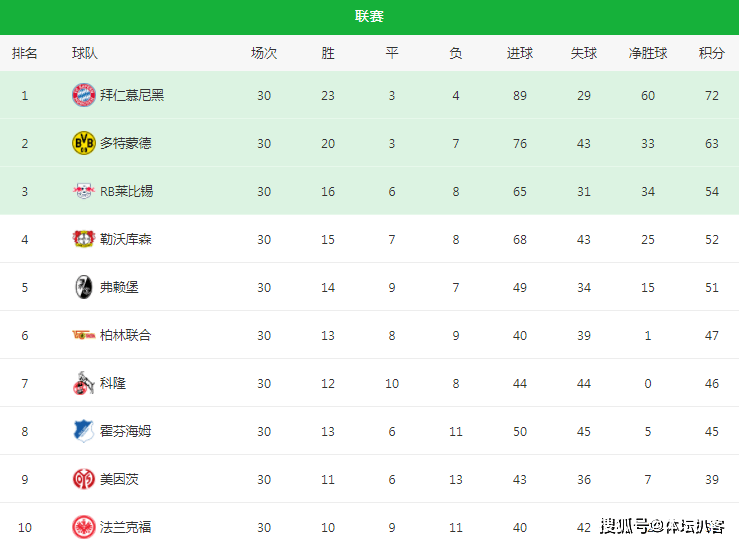Sort table by 积分 column header

tap(712, 53)
